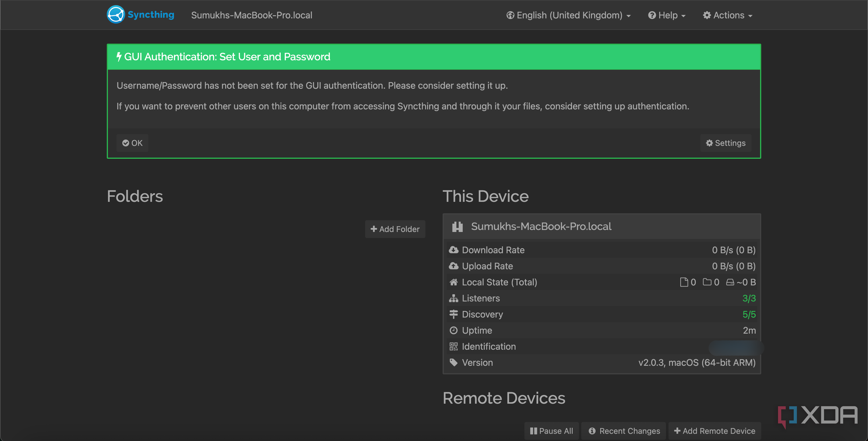Open Recent Changes
868x441 pixels.
[624, 431]
